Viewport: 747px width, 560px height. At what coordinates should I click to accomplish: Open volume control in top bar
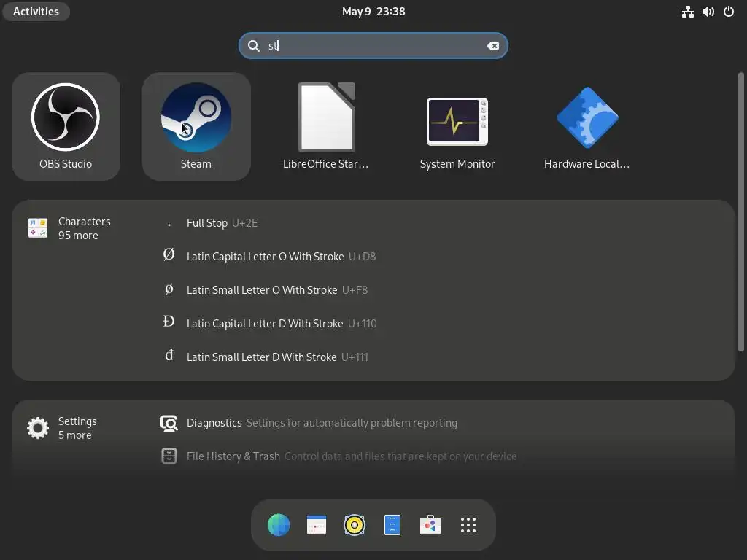pyautogui.click(x=708, y=12)
